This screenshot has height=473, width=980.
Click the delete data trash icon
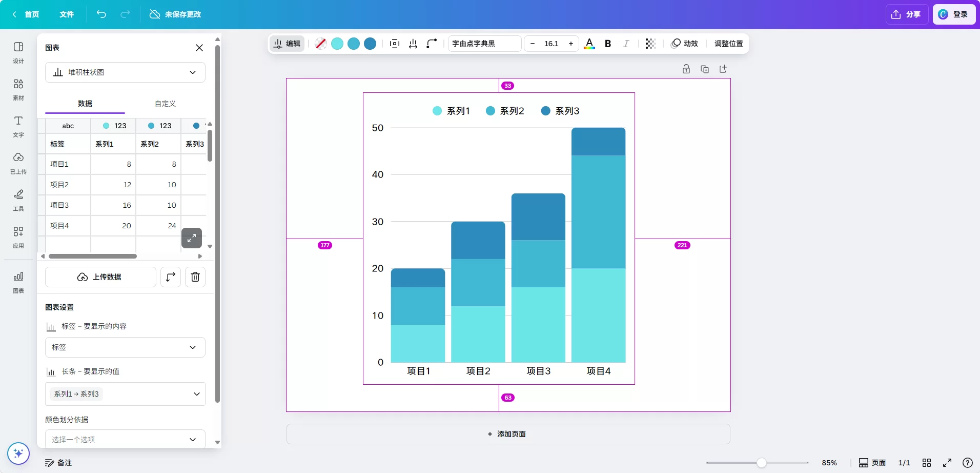[x=195, y=277]
